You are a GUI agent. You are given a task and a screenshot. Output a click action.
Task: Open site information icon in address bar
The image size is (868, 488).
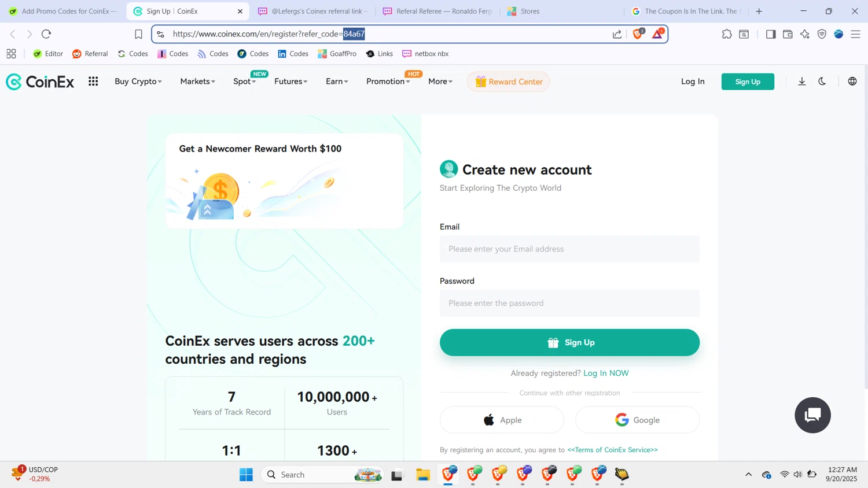161,34
